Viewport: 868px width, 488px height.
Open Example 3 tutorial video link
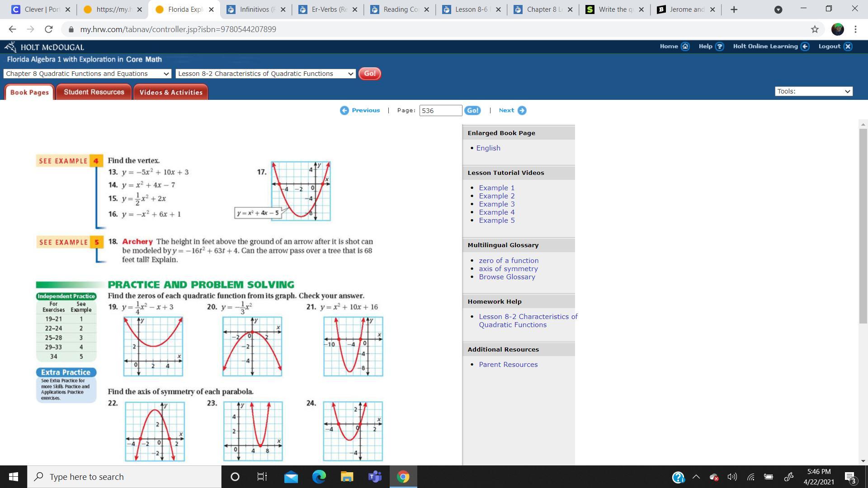pyautogui.click(x=496, y=204)
